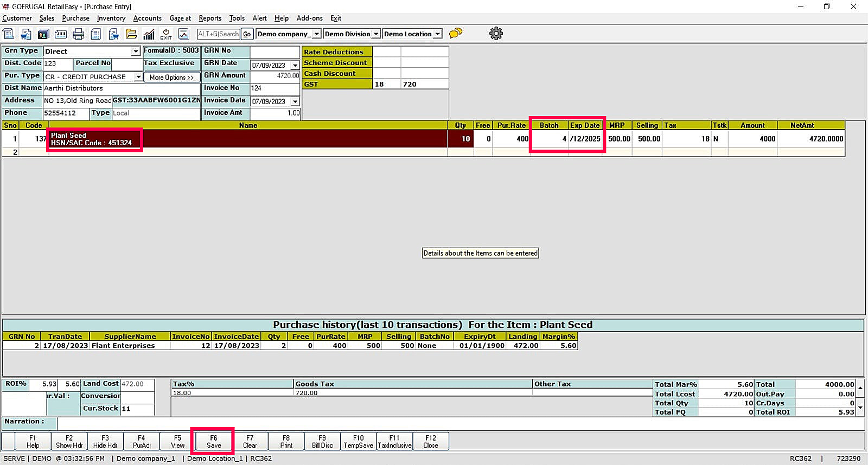Select the Plant Seed item name cell
Viewport: 868px width, 465px height.
click(x=248, y=139)
